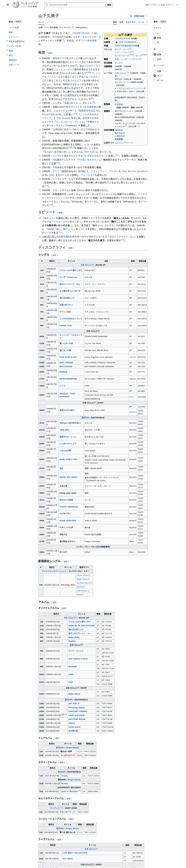
Task: Jump to 外部リンク in the contents sidebar
Action: (14, 65)
